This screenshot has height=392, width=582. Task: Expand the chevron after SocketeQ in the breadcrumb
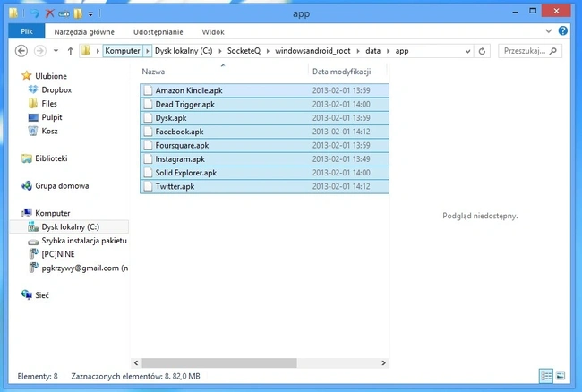point(268,51)
